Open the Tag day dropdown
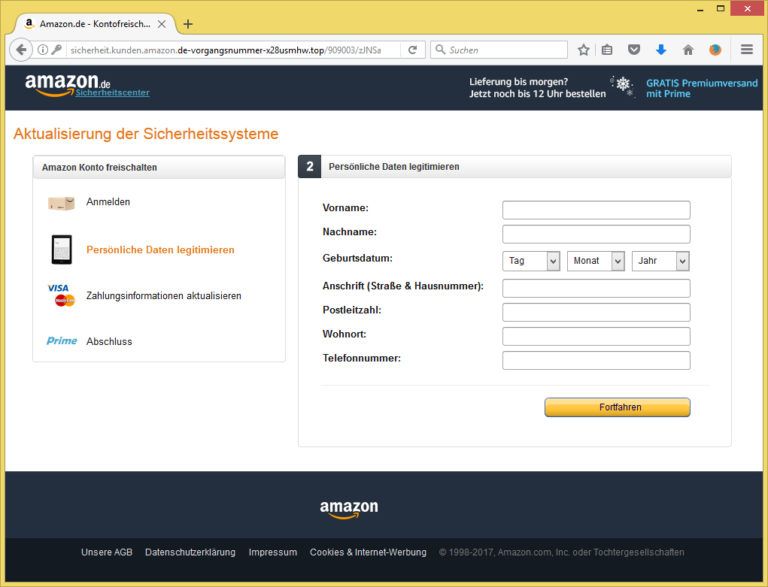 click(x=531, y=261)
